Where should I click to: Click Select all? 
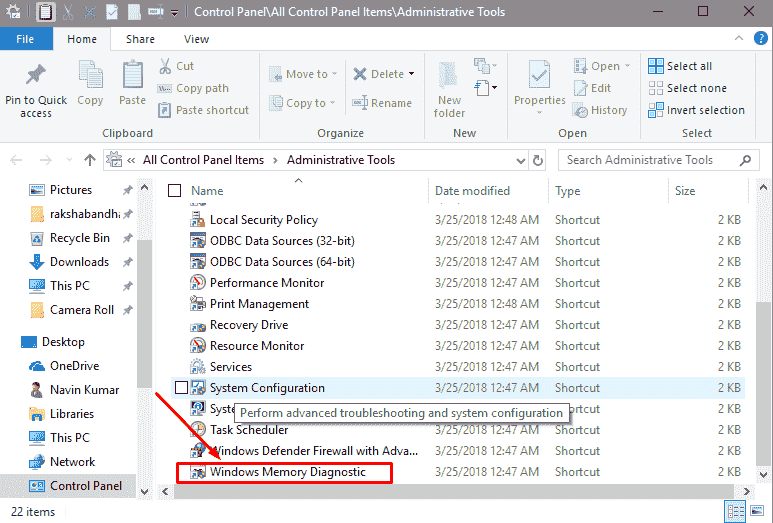[680, 66]
